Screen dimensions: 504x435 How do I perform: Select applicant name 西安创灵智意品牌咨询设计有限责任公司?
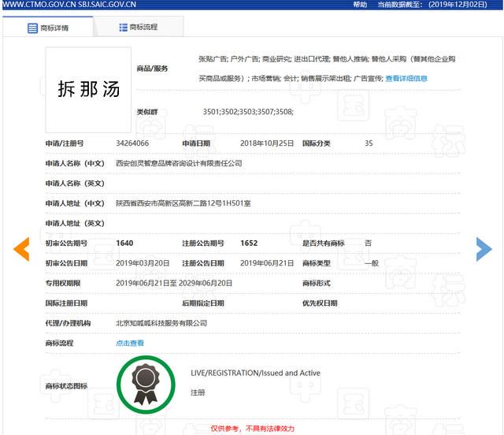coord(179,163)
